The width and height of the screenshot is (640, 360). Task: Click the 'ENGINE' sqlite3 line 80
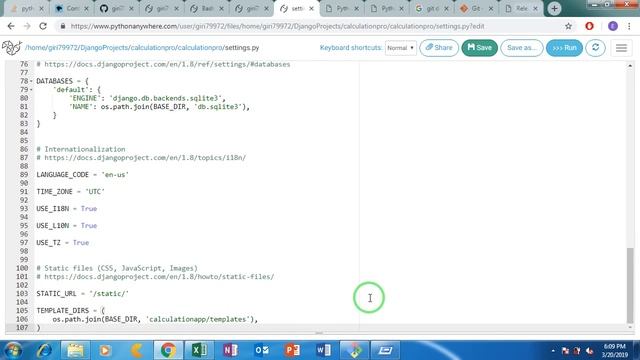pyautogui.click(x=147, y=98)
